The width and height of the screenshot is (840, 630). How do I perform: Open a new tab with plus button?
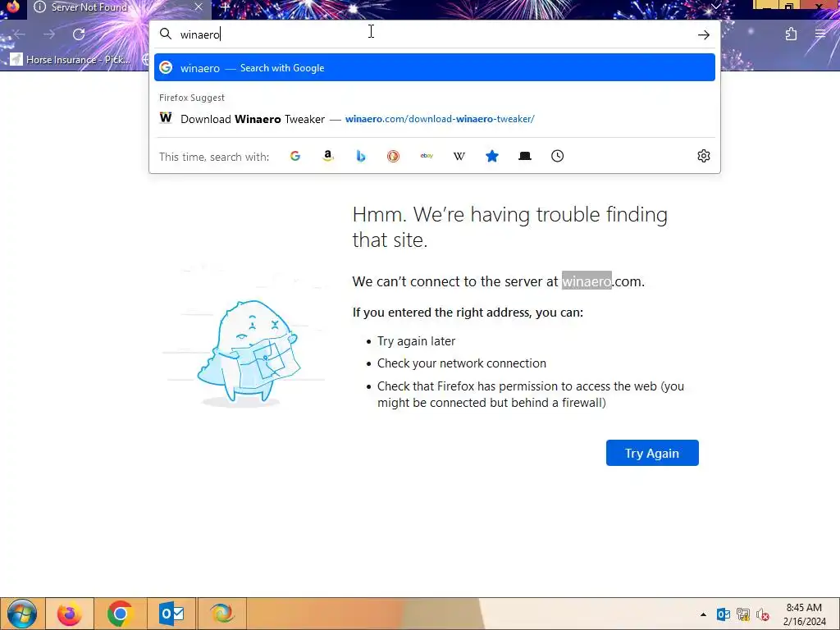click(x=226, y=7)
